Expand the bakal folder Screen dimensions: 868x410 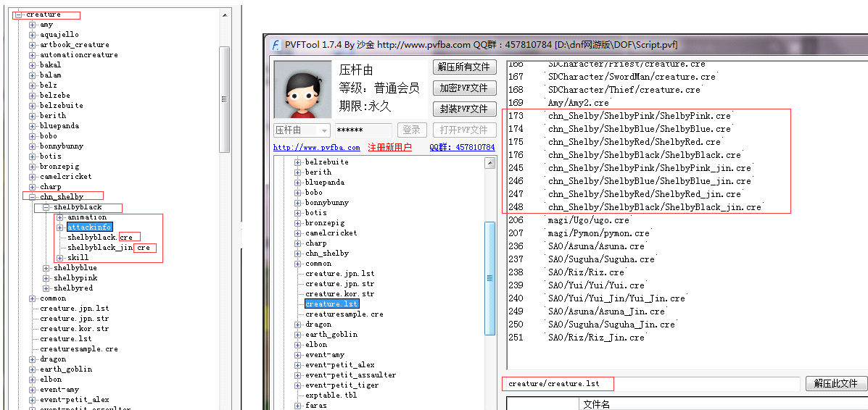click(32, 64)
